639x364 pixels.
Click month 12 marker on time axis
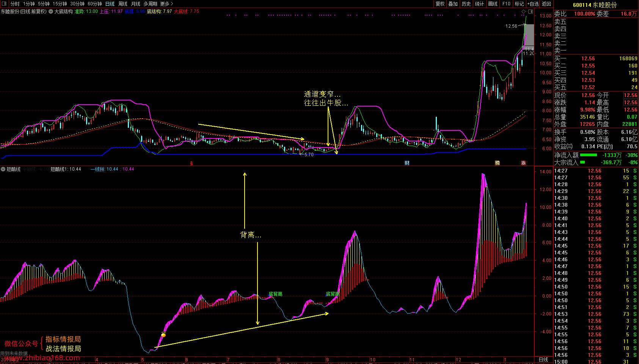click(x=458, y=360)
